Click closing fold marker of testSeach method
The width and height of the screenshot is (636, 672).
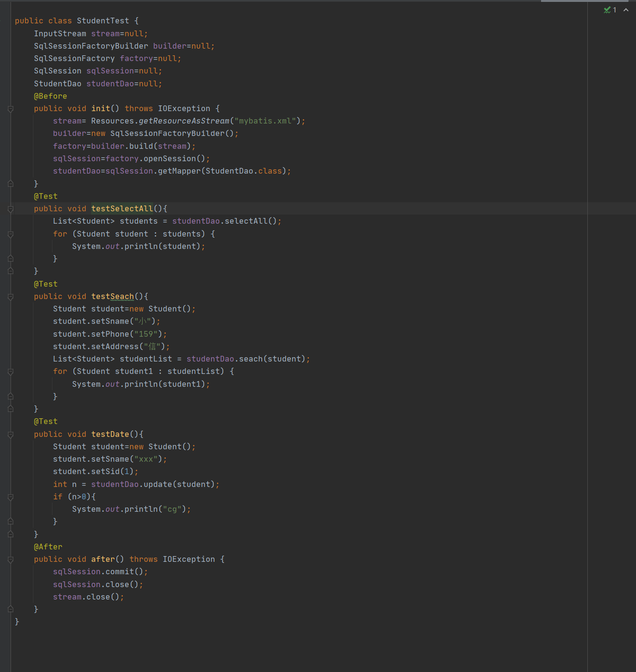[x=10, y=409]
